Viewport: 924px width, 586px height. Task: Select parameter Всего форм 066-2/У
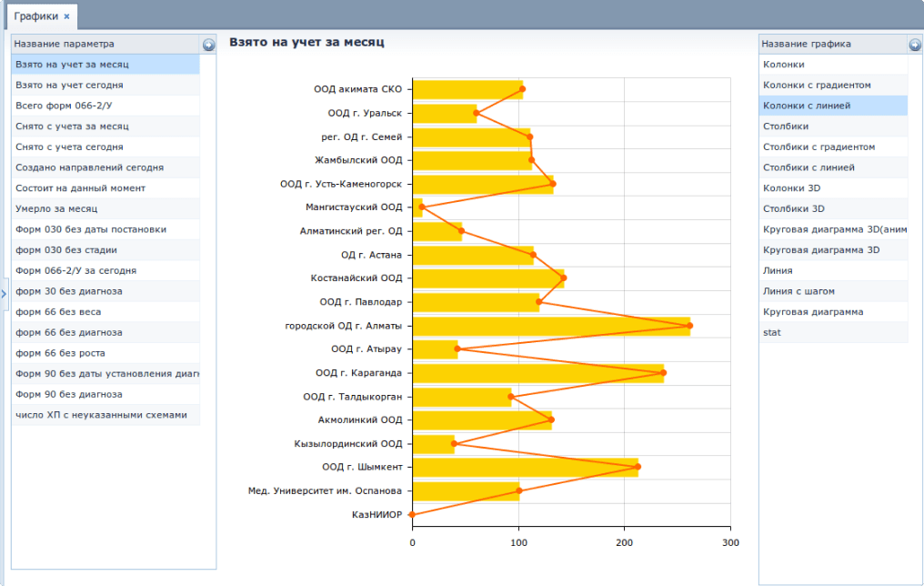tap(105, 106)
